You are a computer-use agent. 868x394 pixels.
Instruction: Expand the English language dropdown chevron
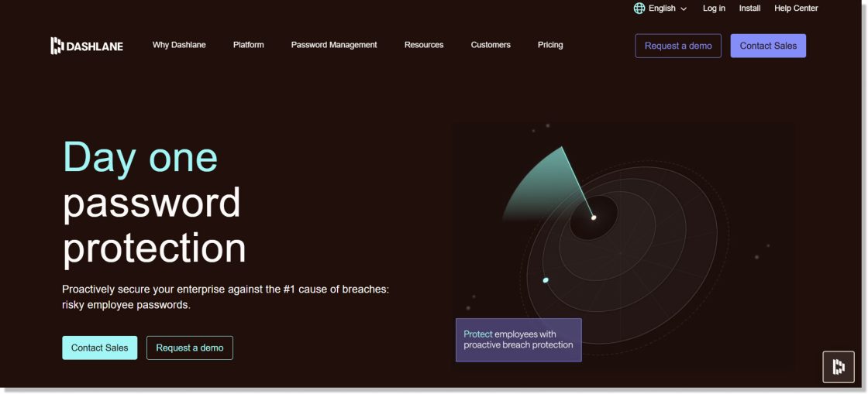pyautogui.click(x=684, y=9)
